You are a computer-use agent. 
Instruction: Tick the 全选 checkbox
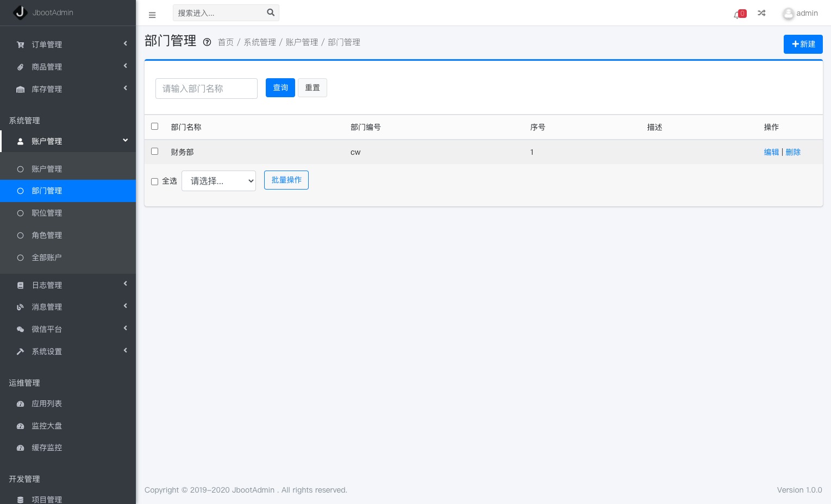point(154,181)
